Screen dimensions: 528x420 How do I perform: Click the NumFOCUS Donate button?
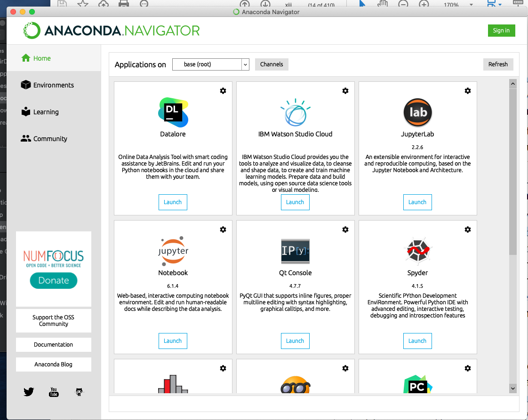pos(54,280)
